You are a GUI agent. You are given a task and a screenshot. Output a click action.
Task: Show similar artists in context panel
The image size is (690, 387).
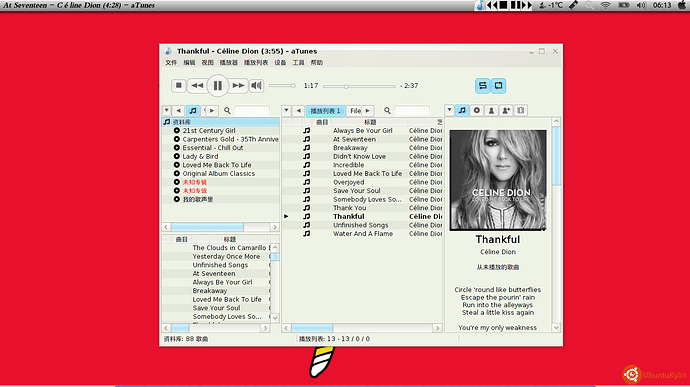click(506, 111)
